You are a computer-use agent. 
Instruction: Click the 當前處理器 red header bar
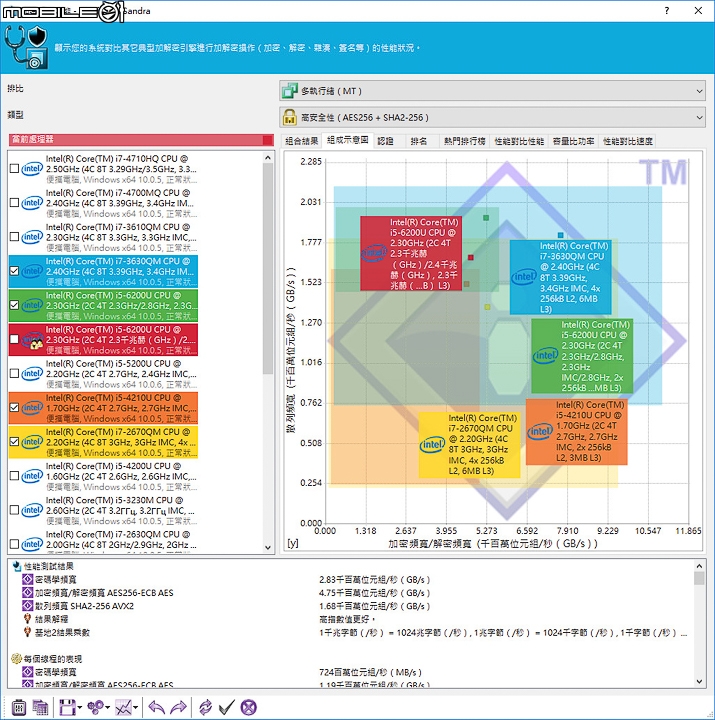click(141, 140)
